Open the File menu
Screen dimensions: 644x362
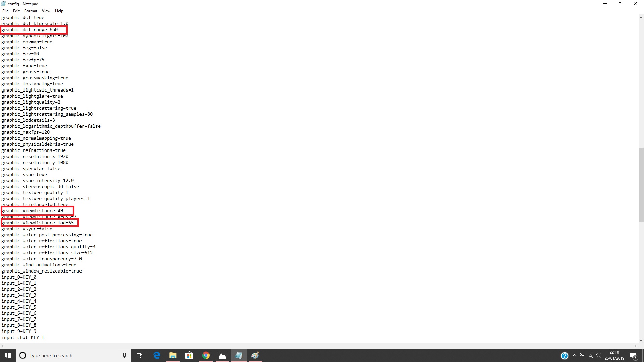pos(5,11)
